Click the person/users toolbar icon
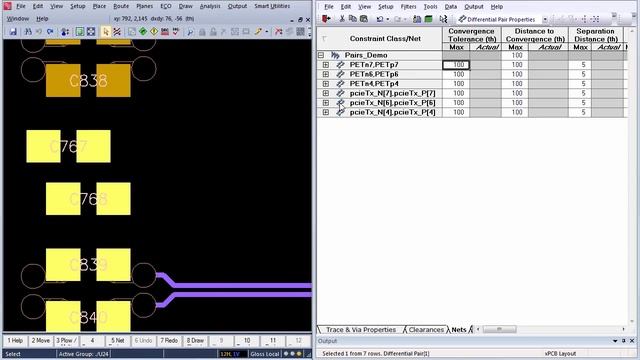The image size is (640, 360). pos(64,31)
